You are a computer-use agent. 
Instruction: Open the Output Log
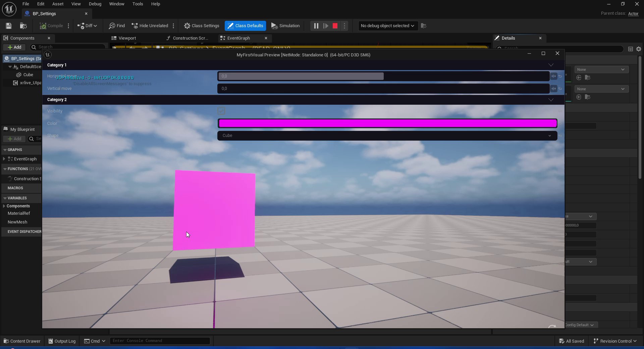pyautogui.click(x=62, y=341)
